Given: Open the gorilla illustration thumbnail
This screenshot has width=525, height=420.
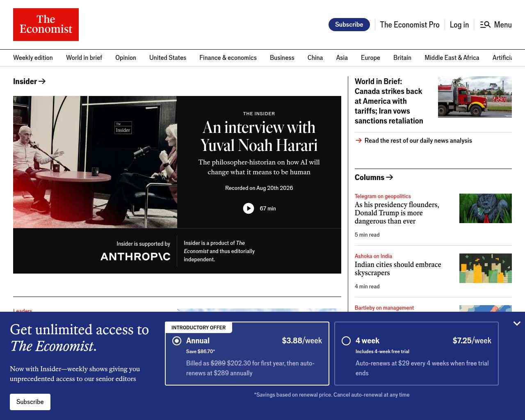Looking at the screenshot, I should point(486,208).
